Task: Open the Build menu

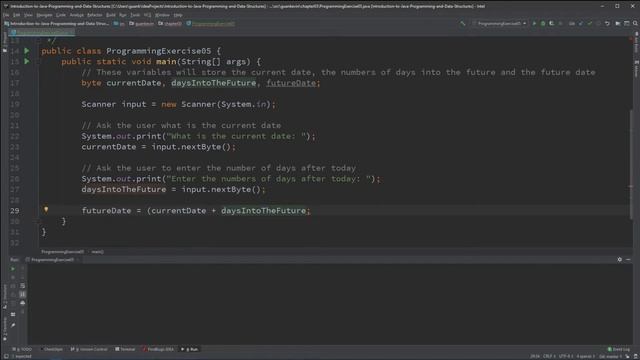Action: tap(111, 15)
